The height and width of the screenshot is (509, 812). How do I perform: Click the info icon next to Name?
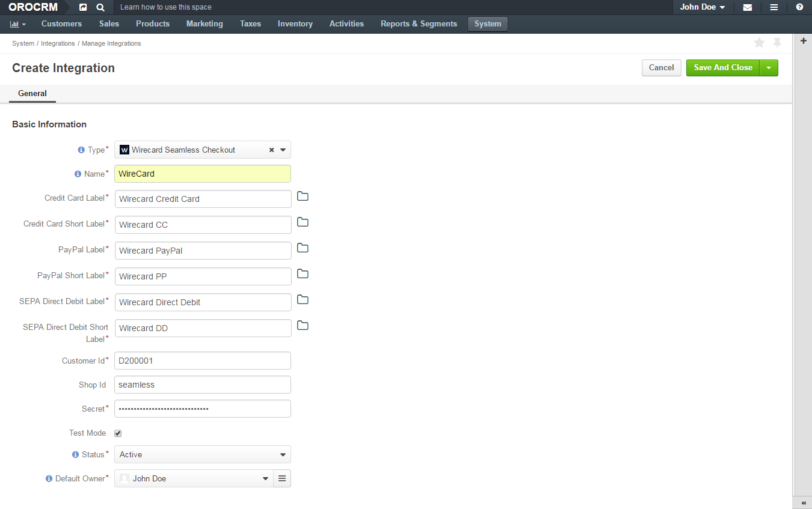(x=78, y=174)
